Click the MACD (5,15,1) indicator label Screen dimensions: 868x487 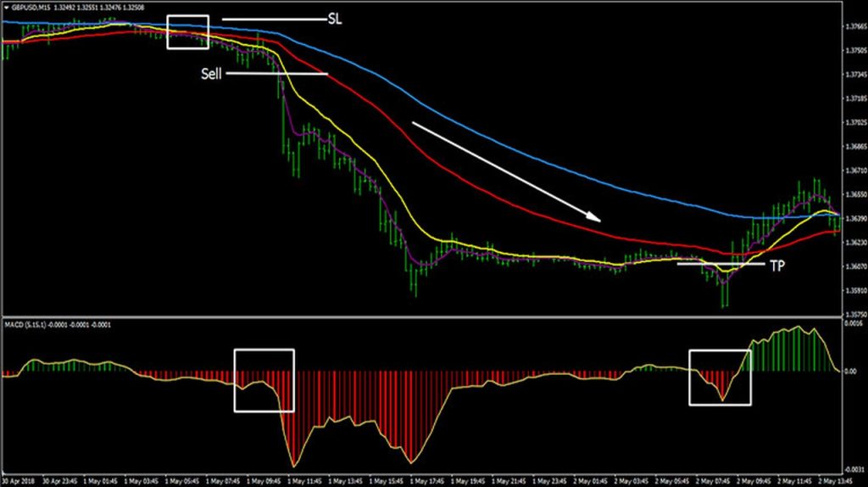(27, 325)
